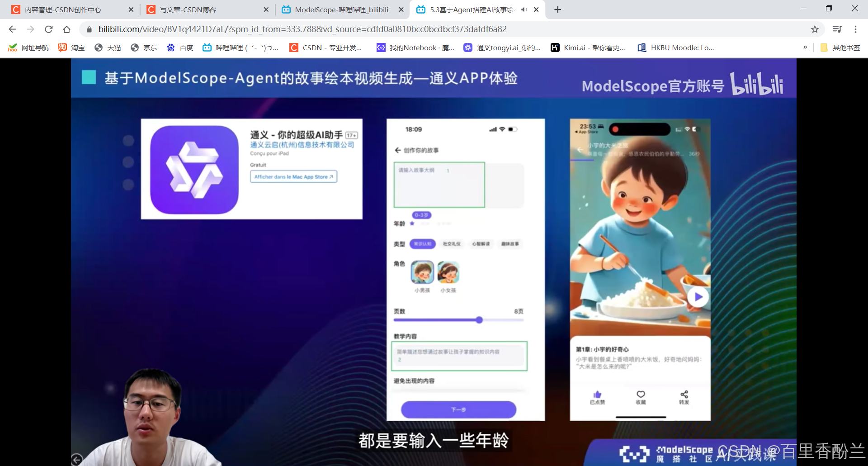Open CSDN - 专业开发 bookmark
The width and height of the screenshot is (868, 466).
click(x=326, y=48)
